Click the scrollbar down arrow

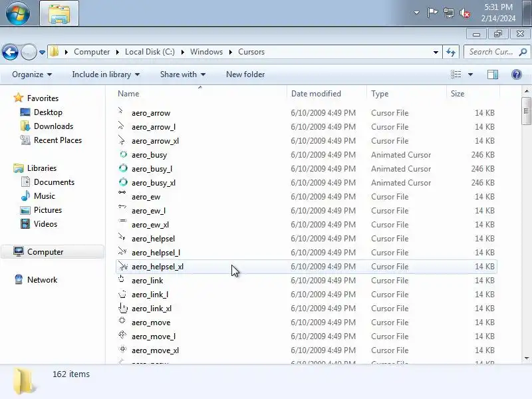[x=526, y=358]
